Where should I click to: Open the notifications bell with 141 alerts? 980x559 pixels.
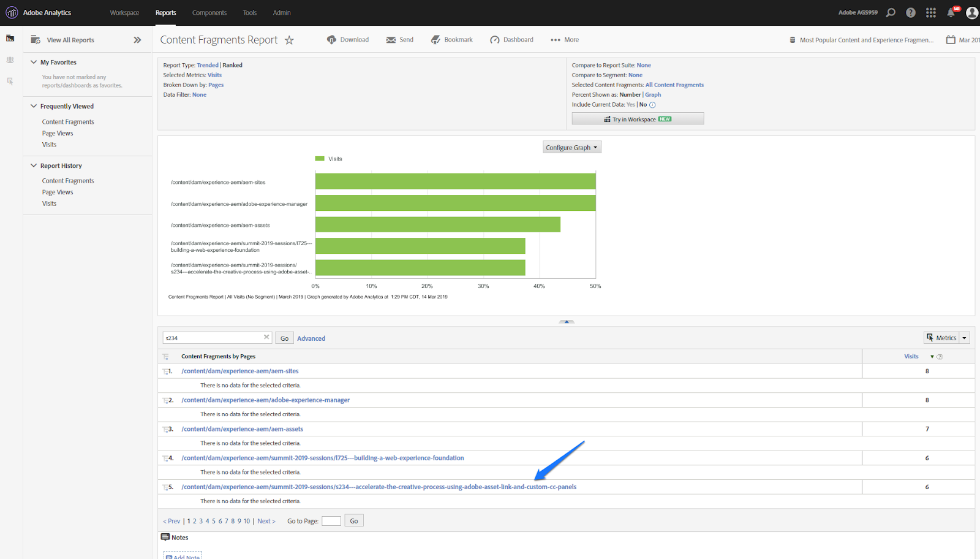(952, 12)
